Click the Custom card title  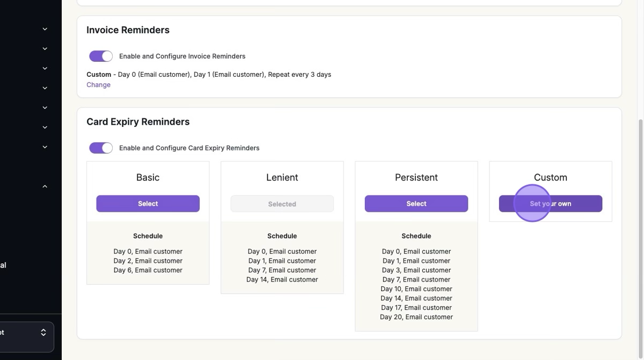[x=550, y=177]
